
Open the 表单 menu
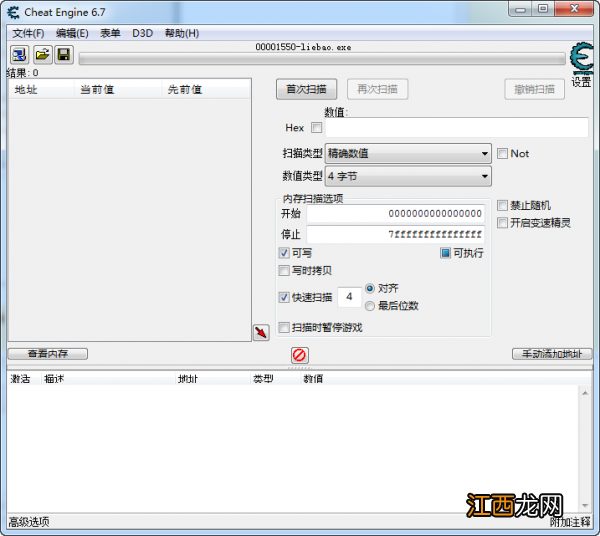[110, 33]
